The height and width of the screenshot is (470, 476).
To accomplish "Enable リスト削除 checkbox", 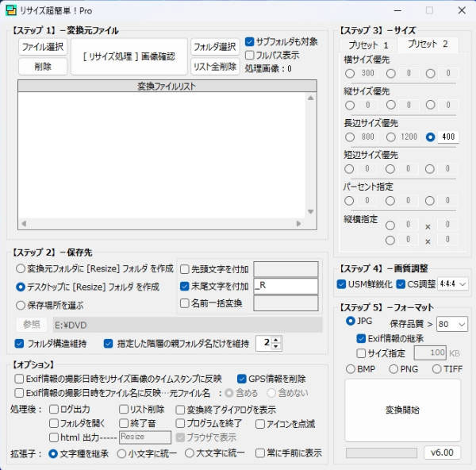I will [124, 409].
